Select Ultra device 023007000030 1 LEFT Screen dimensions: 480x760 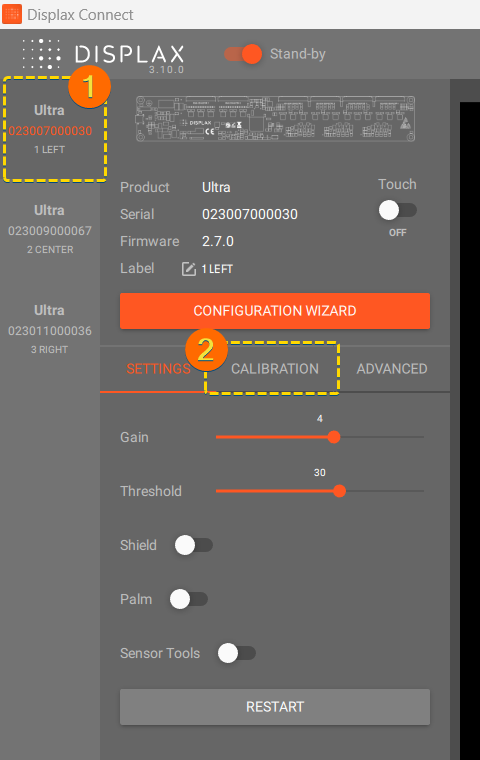[x=50, y=129]
